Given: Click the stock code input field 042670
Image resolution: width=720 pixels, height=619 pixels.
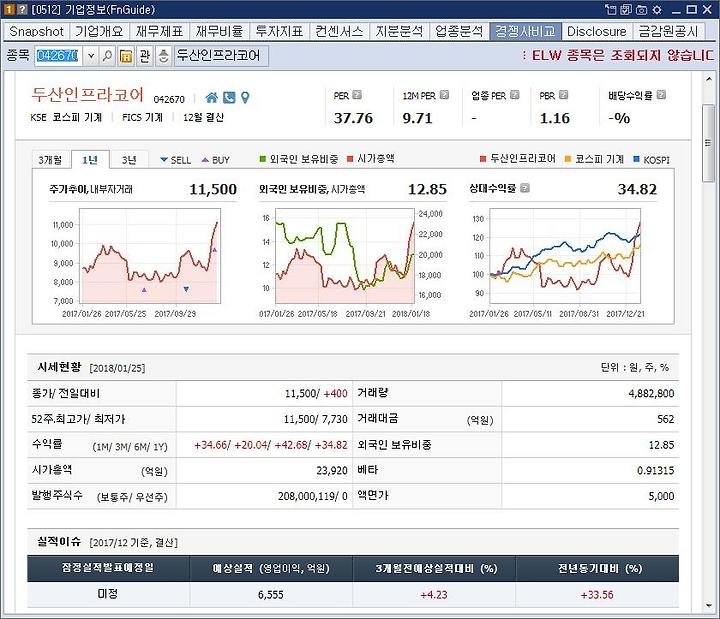Looking at the screenshot, I should [x=58, y=56].
